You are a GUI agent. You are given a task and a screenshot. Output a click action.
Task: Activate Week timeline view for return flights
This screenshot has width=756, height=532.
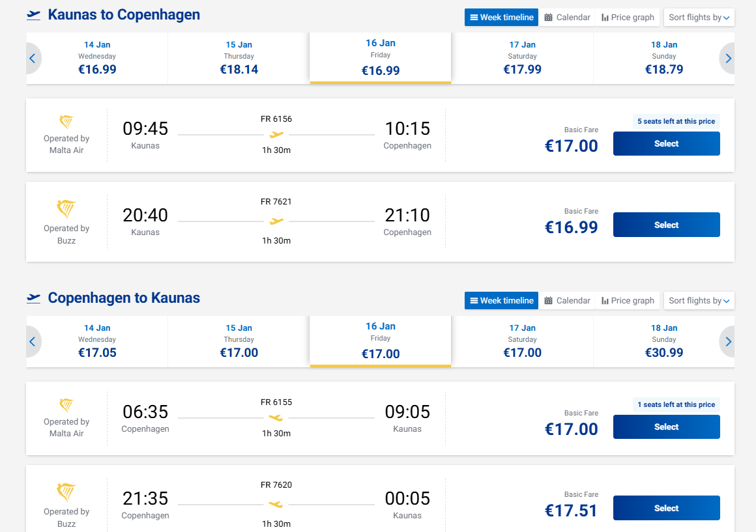click(501, 301)
